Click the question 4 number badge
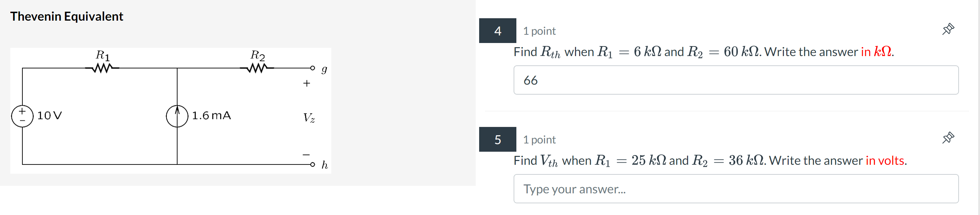The width and height of the screenshot is (980, 215). [x=498, y=31]
